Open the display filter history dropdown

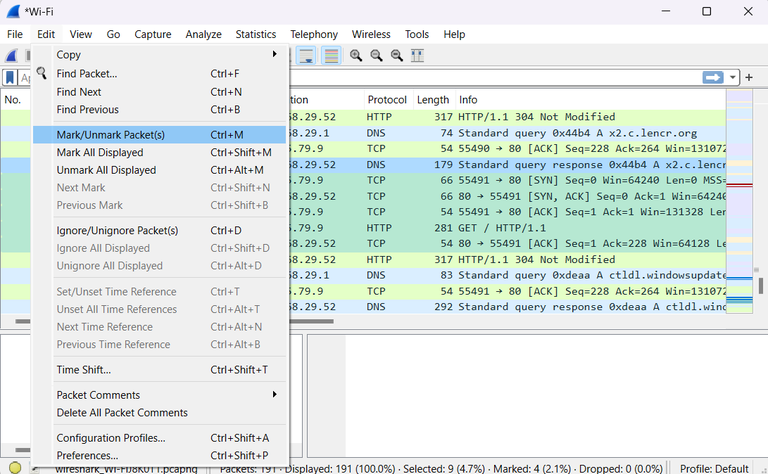click(x=734, y=78)
